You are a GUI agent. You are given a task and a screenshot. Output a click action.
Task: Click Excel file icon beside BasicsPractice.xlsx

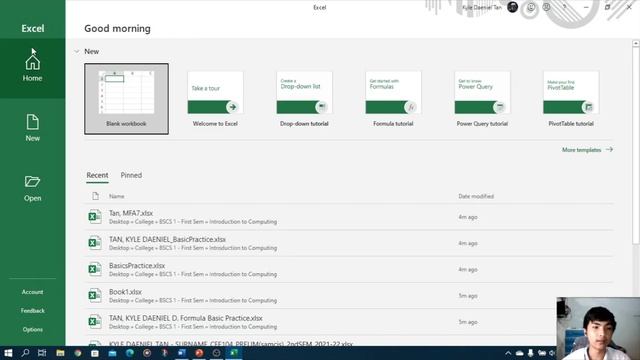[x=95, y=269]
